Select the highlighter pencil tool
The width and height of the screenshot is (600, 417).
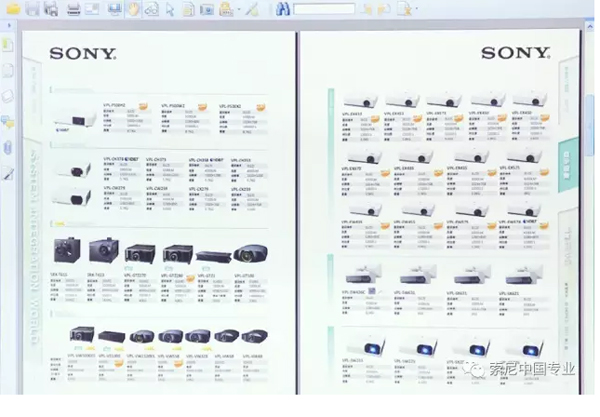(253, 9)
